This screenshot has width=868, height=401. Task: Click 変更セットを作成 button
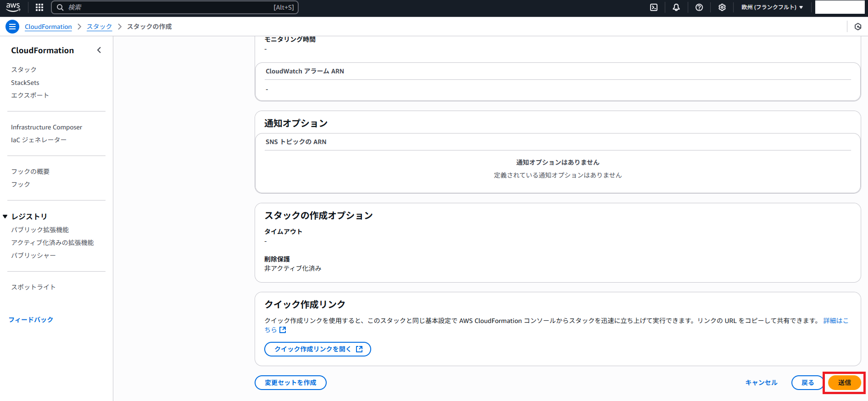[x=290, y=383]
